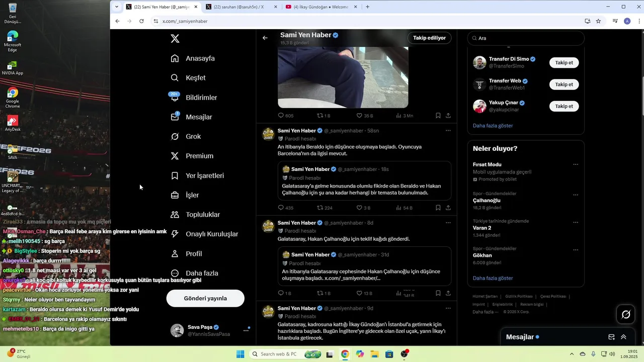
Task: View analytics of the 54 B views post
Action: (404, 208)
